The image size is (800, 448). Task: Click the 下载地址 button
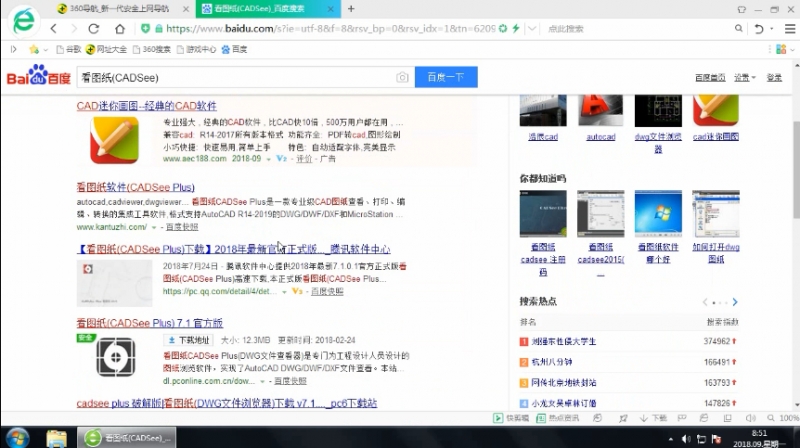click(x=189, y=340)
